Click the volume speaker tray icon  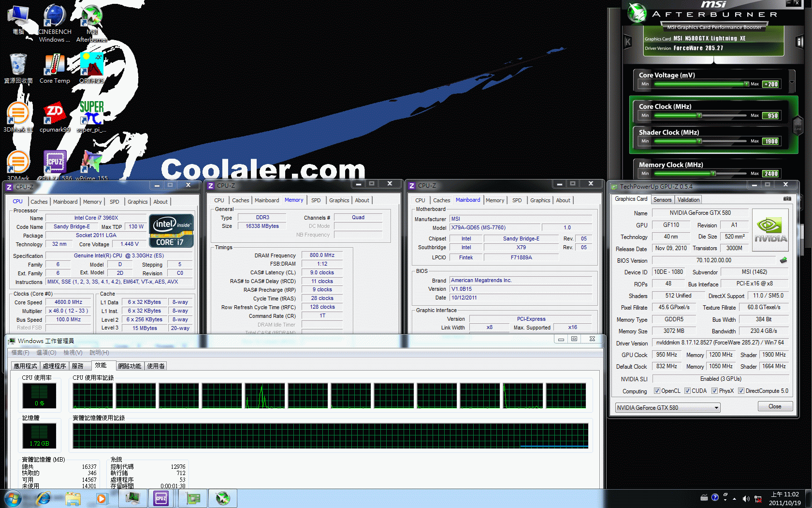coord(746,498)
